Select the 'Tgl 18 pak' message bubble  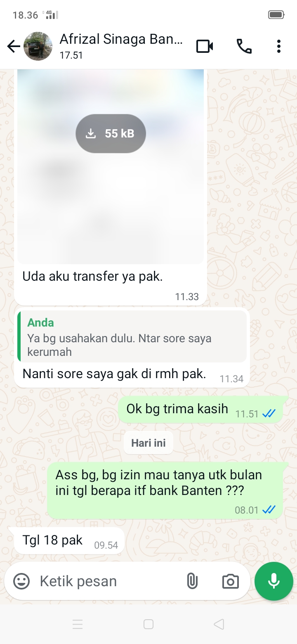pyautogui.click(x=69, y=540)
